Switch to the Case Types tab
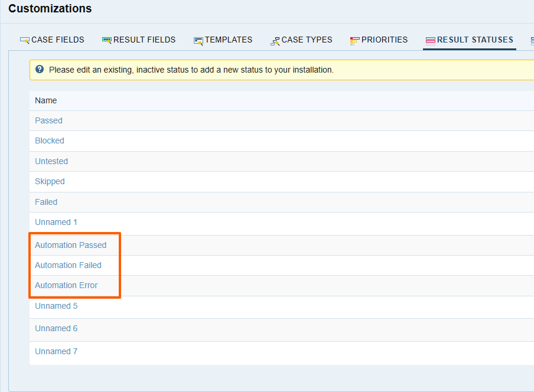 (301, 40)
